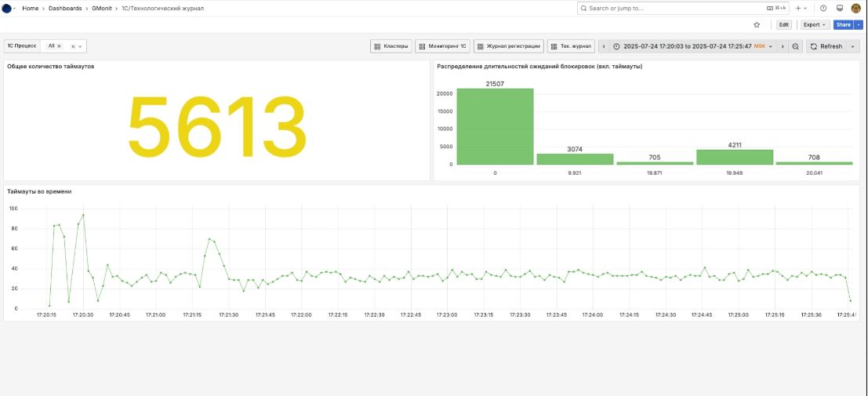Go to Dashboards in the breadcrumb
Viewport: 868px width, 396px height.
coord(65,8)
